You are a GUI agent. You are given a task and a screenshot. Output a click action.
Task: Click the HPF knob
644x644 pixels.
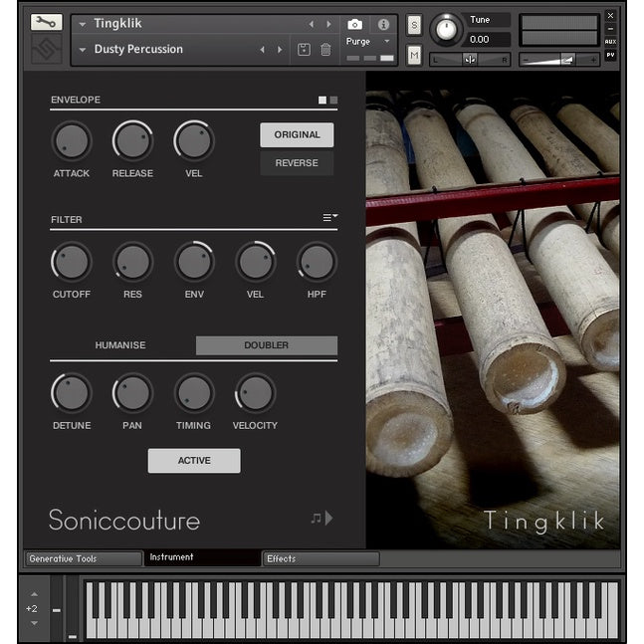(x=317, y=262)
